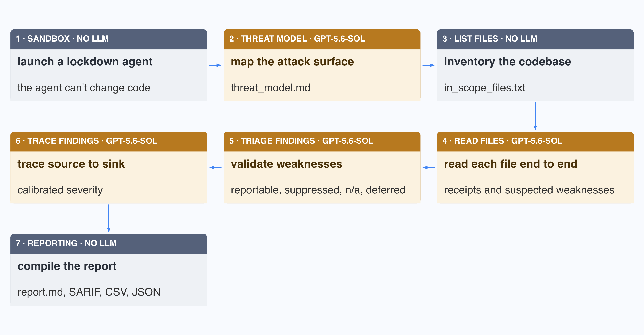Select the '1 · SANDBOX · NO LLM' header
This screenshot has width=644, height=335.
click(109, 39)
